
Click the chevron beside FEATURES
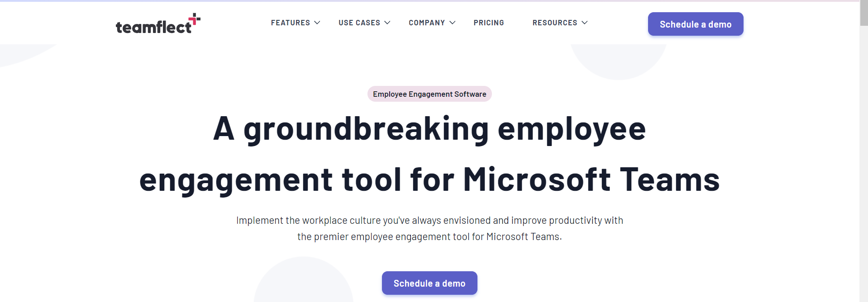[318, 23]
